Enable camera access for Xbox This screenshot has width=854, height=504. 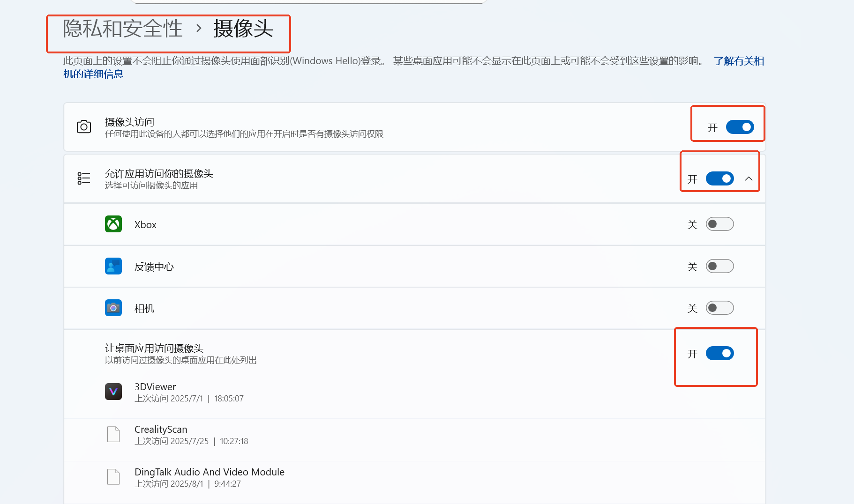(719, 224)
